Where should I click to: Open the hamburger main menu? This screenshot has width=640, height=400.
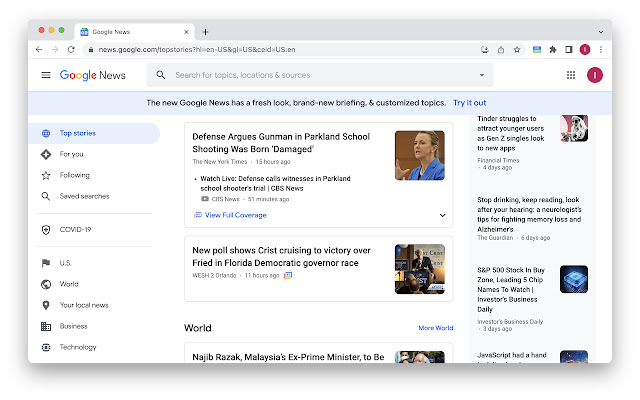(45, 75)
